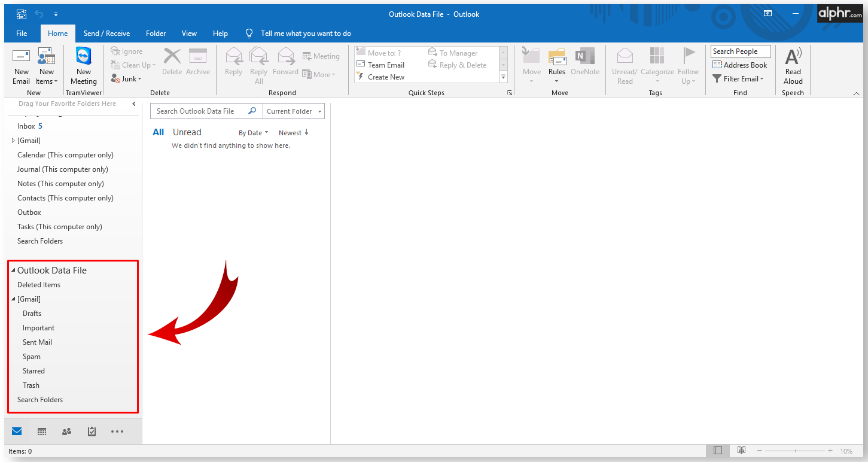Screen dimensions: 868x462
Task: Show only Unread messages
Action: [187, 132]
